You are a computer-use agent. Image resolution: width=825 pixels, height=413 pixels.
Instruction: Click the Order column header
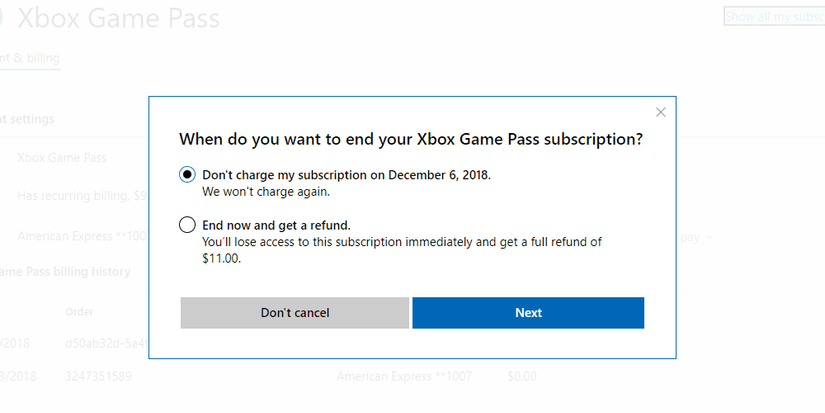(79, 311)
